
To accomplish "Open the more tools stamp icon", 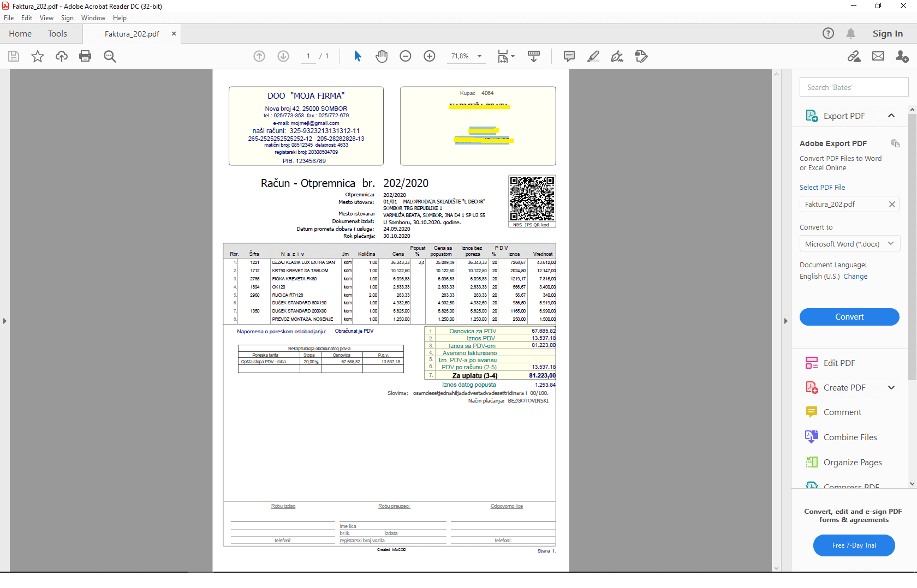I will pyautogui.click(x=641, y=56).
